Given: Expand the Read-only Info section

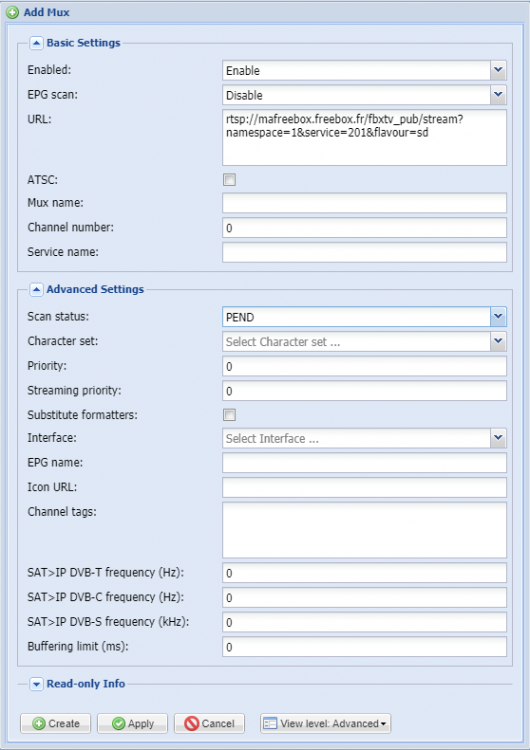Looking at the screenshot, I should tap(36, 684).
